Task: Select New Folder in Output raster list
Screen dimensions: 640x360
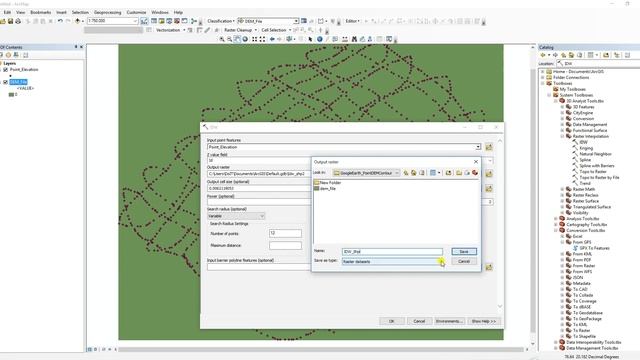Action: [327, 183]
